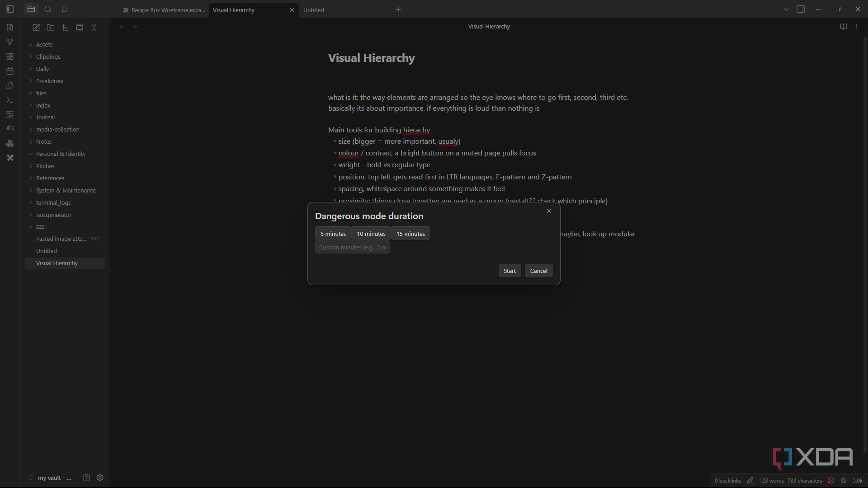Viewport: 868px width, 488px height.
Task: Click the 0 backlinks status item
Action: 727,481
